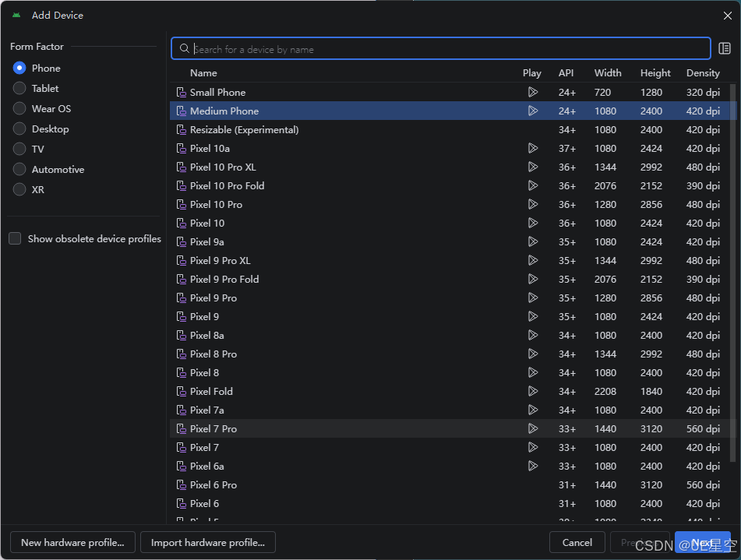Image resolution: width=741 pixels, height=560 pixels.
Task: Select the Phone form factor
Action: (x=19, y=68)
